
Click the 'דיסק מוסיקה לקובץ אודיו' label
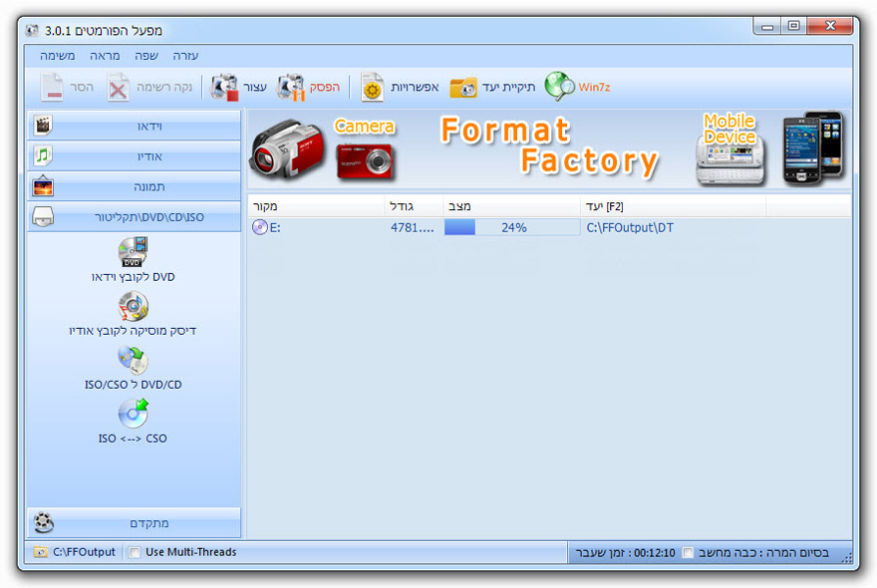coord(133,331)
